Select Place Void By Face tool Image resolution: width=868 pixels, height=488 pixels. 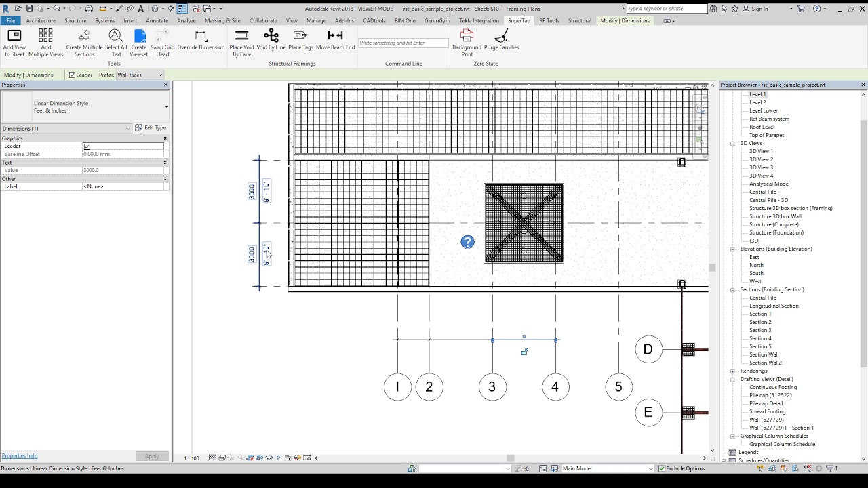pos(241,43)
